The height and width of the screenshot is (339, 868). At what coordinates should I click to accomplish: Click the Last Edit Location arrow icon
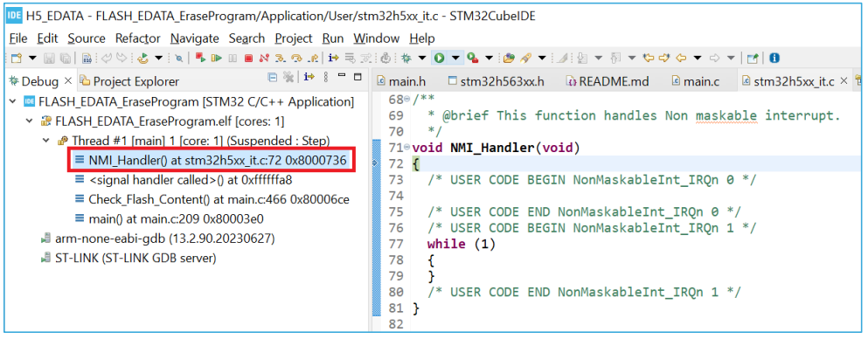point(649,58)
